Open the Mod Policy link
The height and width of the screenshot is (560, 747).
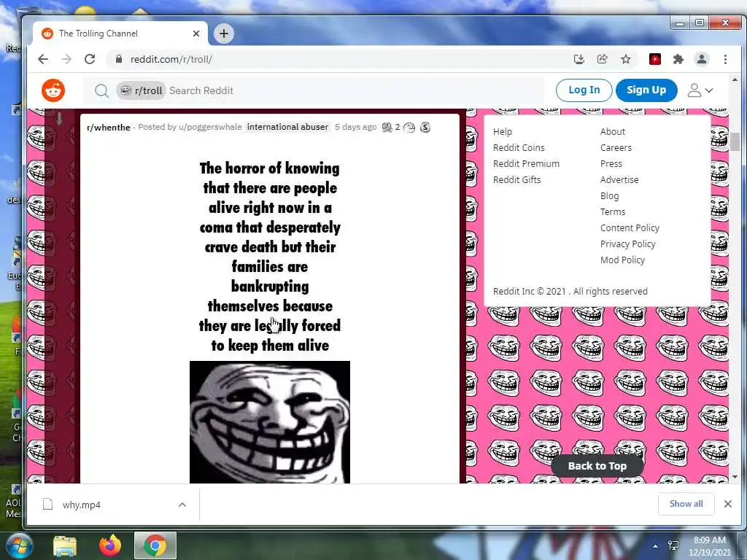pos(622,260)
